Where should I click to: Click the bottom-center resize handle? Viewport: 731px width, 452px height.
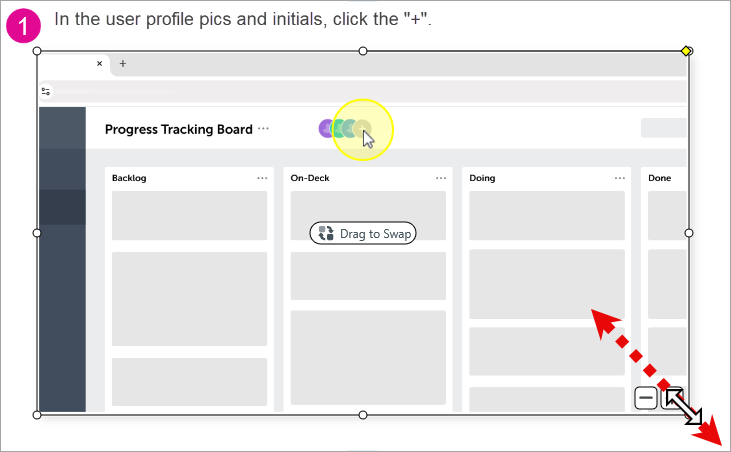pos(363,414)
